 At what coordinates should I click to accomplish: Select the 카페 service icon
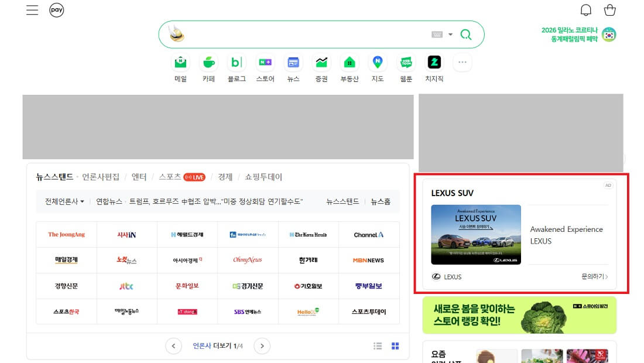[208, 63]
